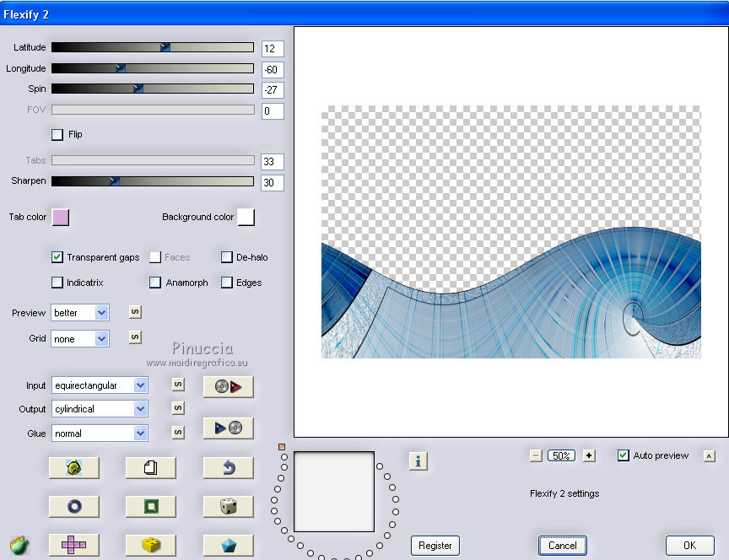Click the yellow brick icon button
Screen dimensions: 729x560
click(151, 545)
